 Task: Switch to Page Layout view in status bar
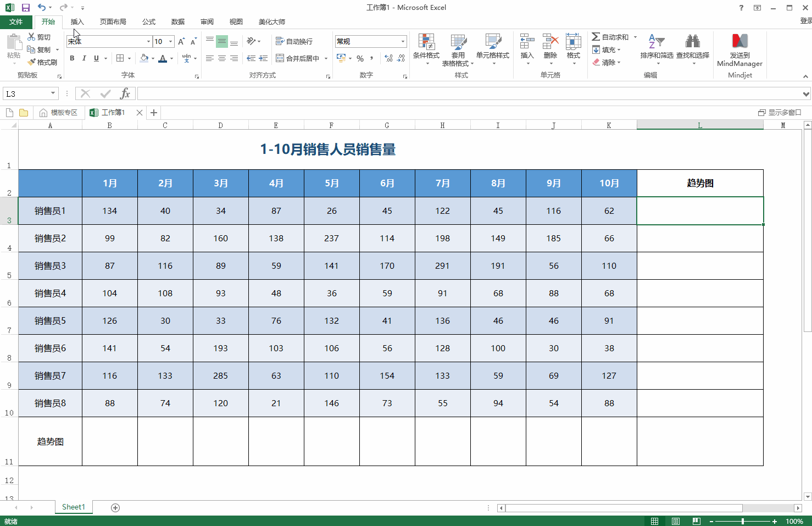coord(676,521)
